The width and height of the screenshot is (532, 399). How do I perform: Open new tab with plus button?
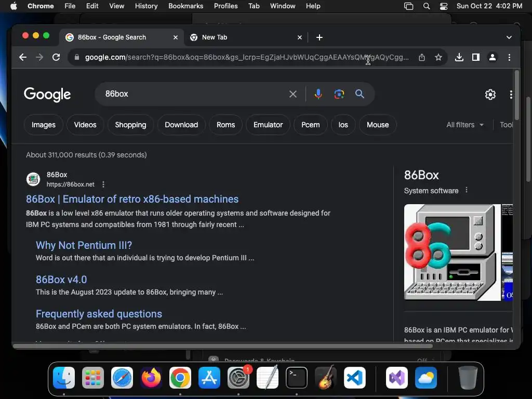(x=320, y=37)
